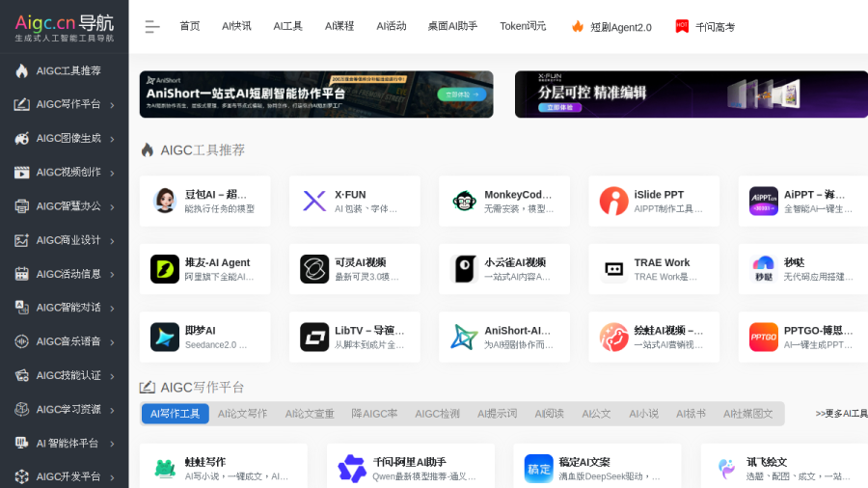Image resolution: width=868 pixels, height=488 pixels.
Task: Click the 分层可控 精准编辑 banner image
Action: pyautogui.click(x=692, y=95)
